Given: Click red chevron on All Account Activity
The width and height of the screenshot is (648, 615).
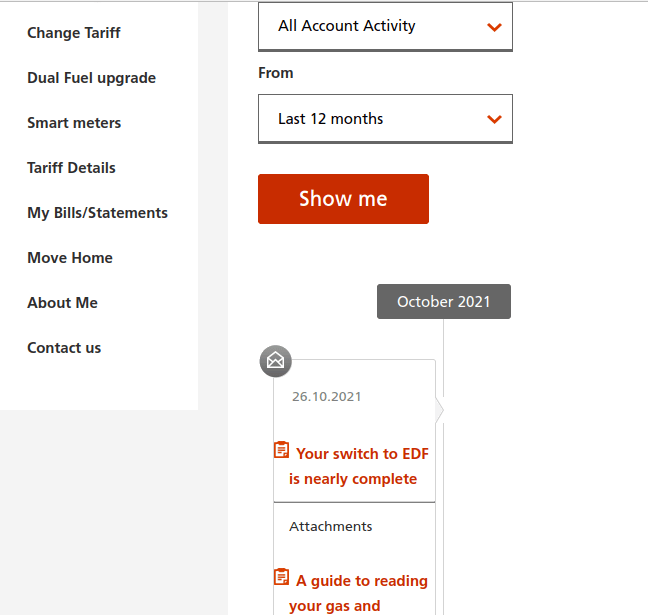Looking at the screenshot, I should [494, 27].
